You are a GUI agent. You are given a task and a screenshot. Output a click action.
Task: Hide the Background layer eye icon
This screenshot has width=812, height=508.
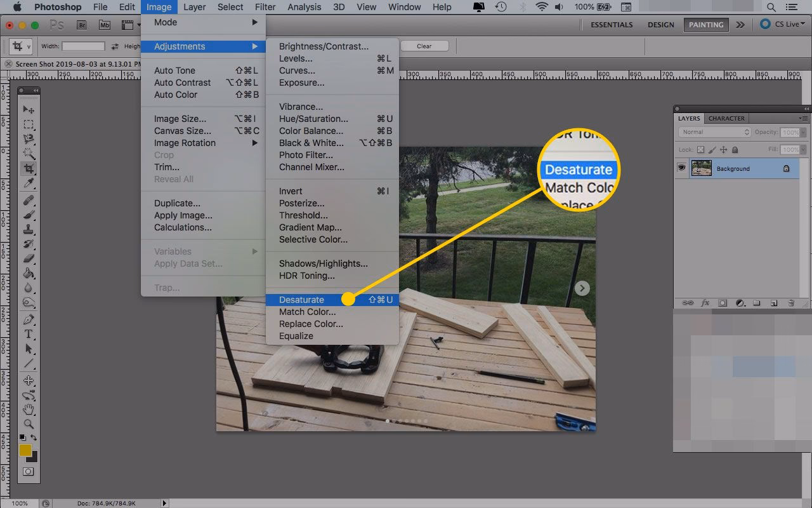(x=682, y=168)
